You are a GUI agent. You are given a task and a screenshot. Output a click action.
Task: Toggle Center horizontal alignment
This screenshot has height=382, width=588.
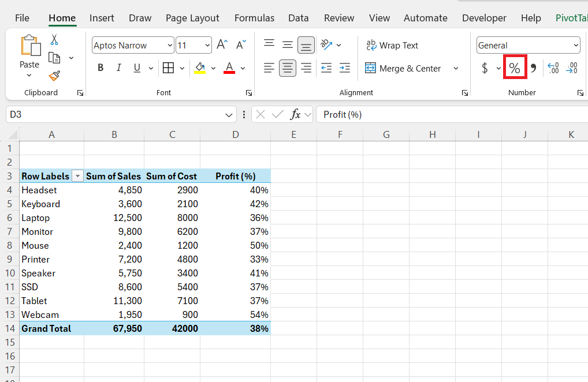[288, 68]
